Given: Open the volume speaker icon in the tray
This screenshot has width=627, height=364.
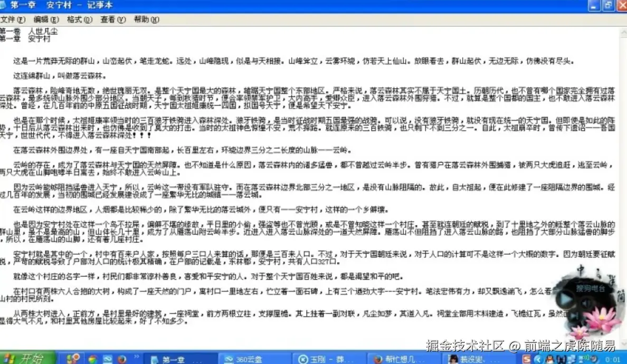Looking at the screenshot, I should pyautogui.click(x=593, y=359).
